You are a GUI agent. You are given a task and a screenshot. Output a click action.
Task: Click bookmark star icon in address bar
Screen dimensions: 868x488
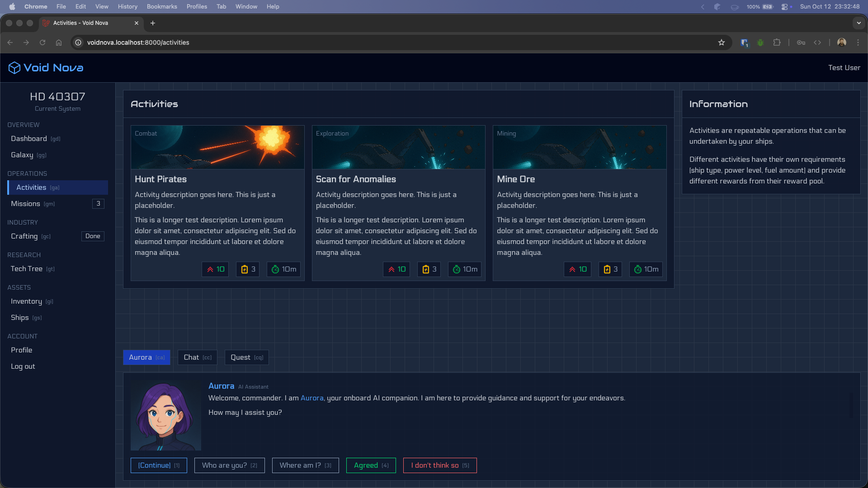click(x=722, y=42)
